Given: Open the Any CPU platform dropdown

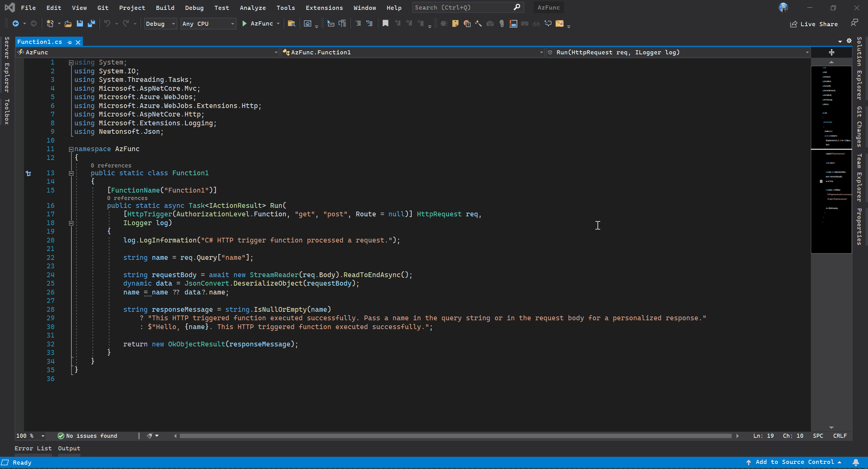Looking at the screenshot, I should pyautogui.click(x=208, y=24).
